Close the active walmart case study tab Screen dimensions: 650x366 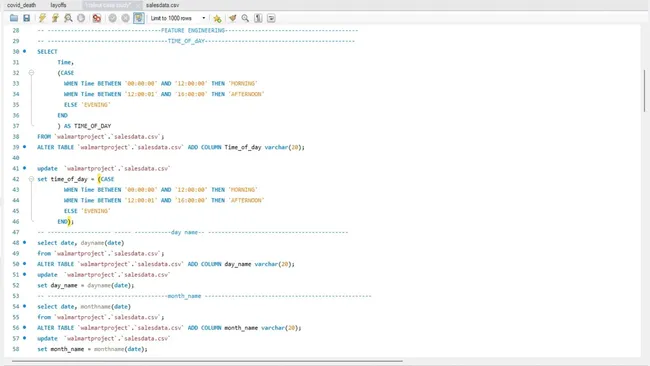click(x=138, y=5)
